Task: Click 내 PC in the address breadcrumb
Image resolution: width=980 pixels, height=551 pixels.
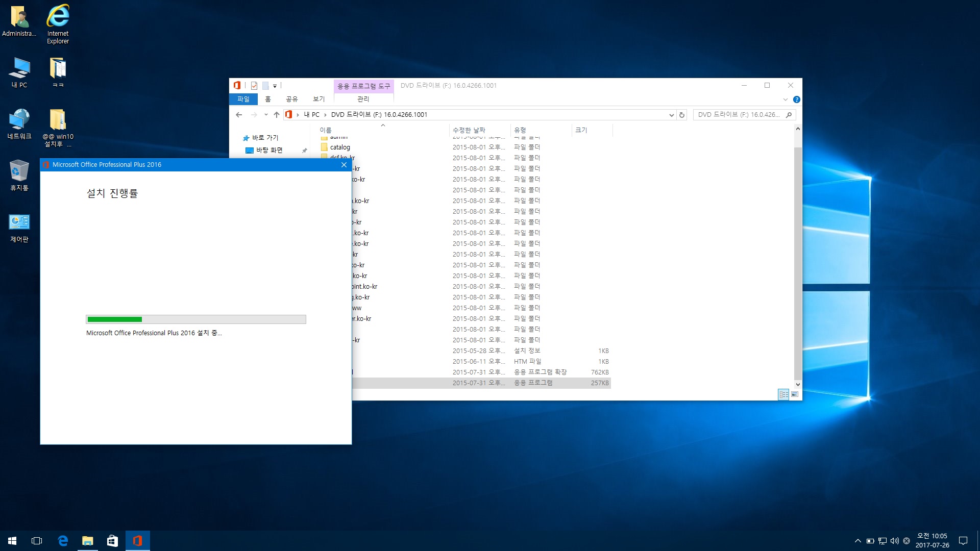Action: 311,115
